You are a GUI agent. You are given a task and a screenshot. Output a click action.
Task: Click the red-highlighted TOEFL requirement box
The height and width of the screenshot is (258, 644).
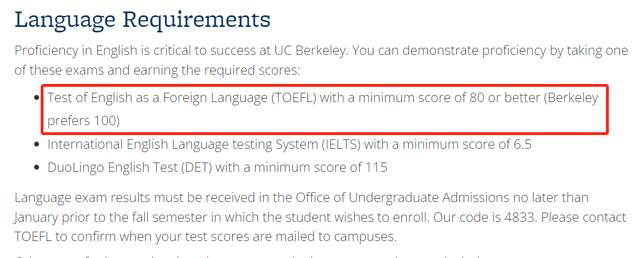point(324,109)
